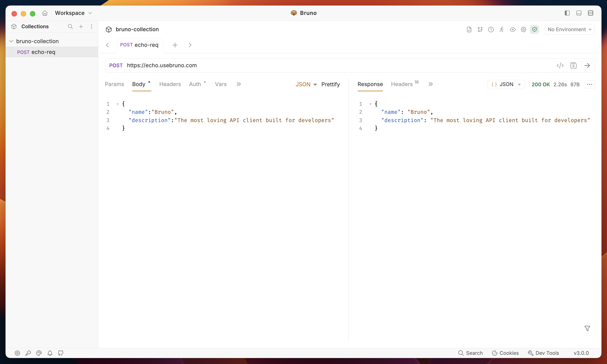Click the send request arrow icon
This screenshot has height=364, width=607.
point(587,65)
